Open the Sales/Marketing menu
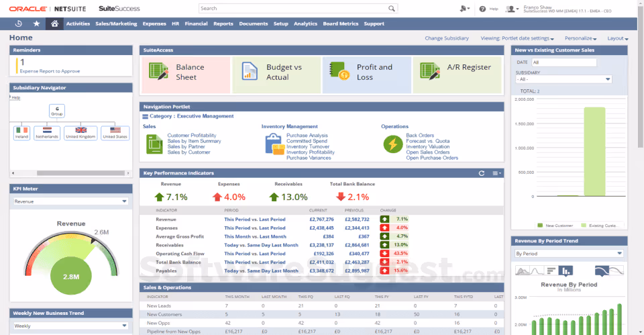Screen dimensions: 644x335 click(x=116, y=24)
